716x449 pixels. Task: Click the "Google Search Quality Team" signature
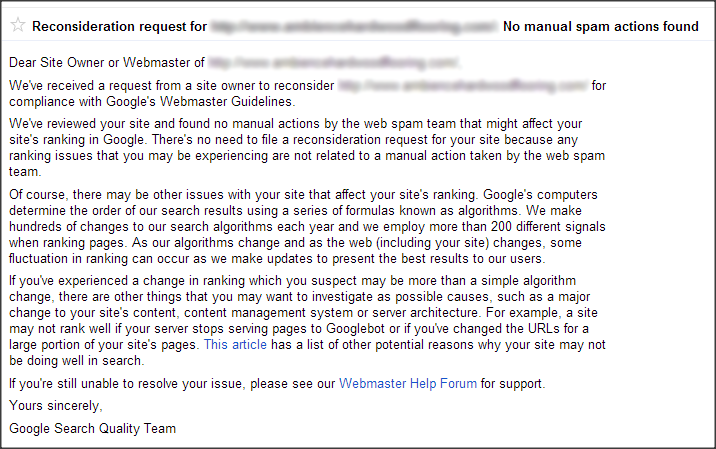(x=92, y=428)
